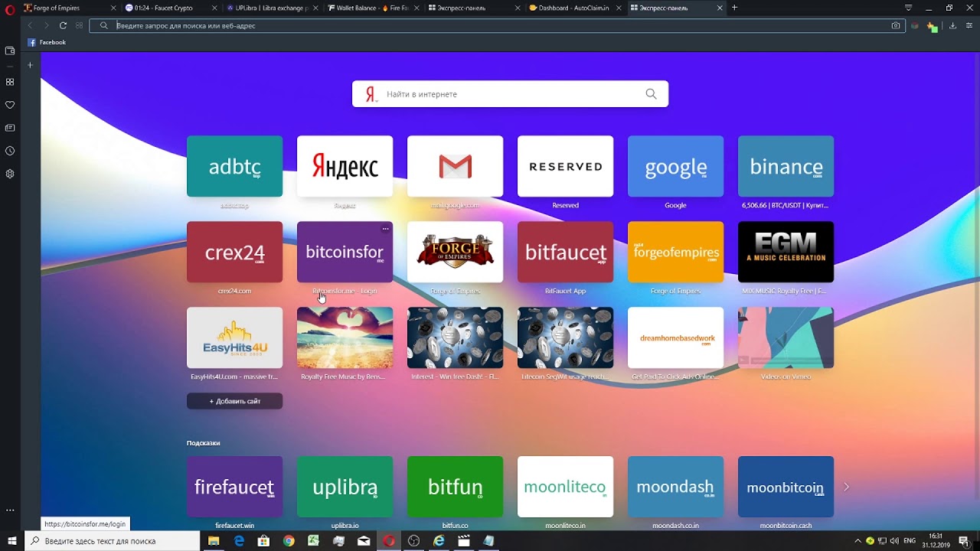
Task: Open the binance speed dial tile
Action: [786, 166]
